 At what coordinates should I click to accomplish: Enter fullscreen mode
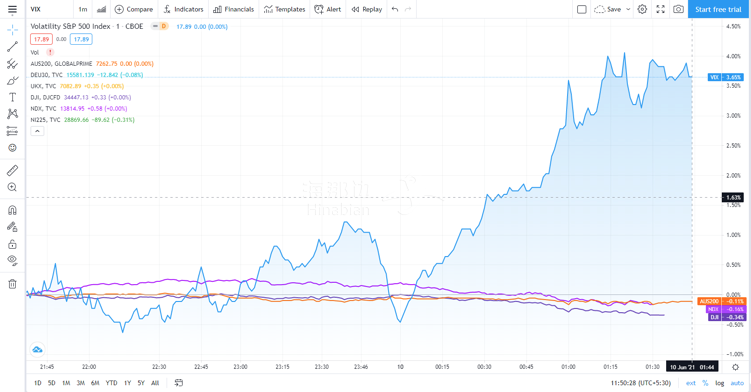coord(660,9)
